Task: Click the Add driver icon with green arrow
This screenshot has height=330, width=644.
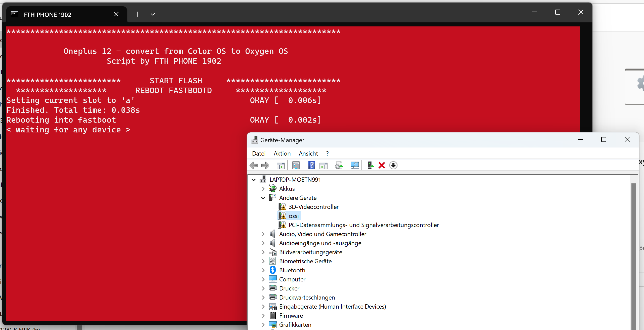Action: 370,165
